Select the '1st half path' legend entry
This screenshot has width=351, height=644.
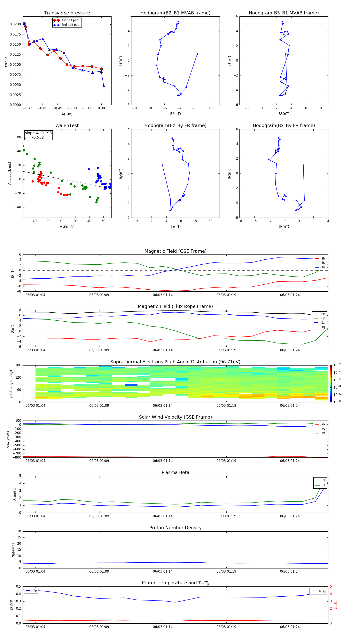[67, 20]
